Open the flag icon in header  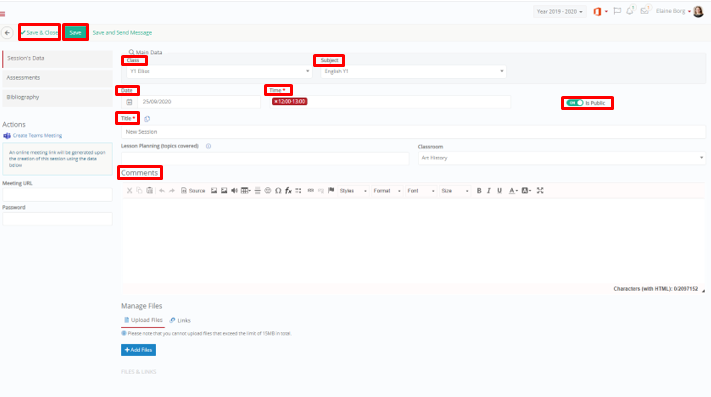click(x=617, y=11)
